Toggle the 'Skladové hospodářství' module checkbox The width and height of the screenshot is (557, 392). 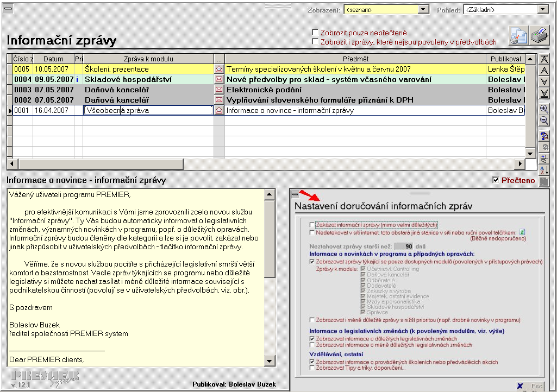362,307
